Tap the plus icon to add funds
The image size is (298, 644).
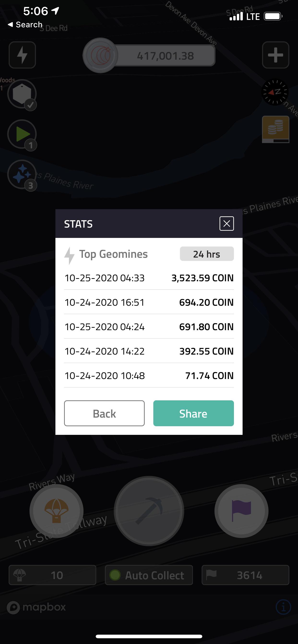click(x=275, y=55)
